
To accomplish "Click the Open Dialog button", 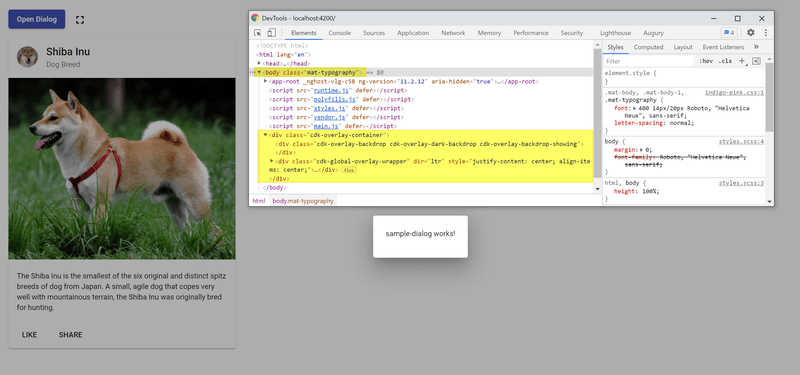I will click(x=37, y=19).
